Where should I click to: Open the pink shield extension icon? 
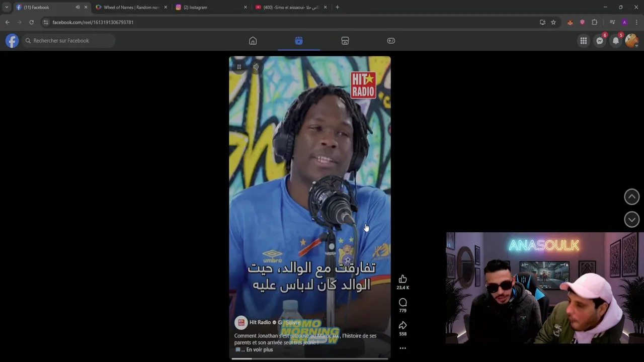point(582,22)
